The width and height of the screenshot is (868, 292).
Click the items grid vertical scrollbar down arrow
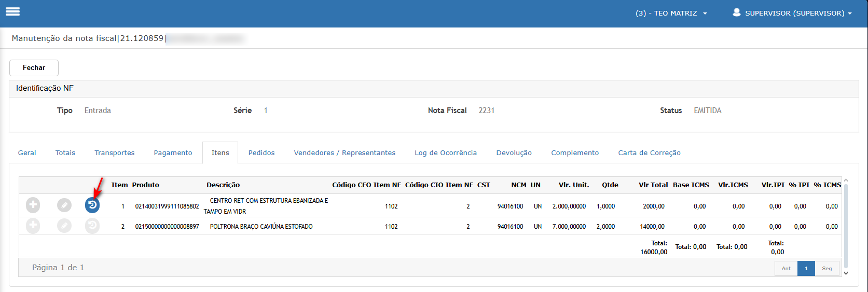[846, 273]
